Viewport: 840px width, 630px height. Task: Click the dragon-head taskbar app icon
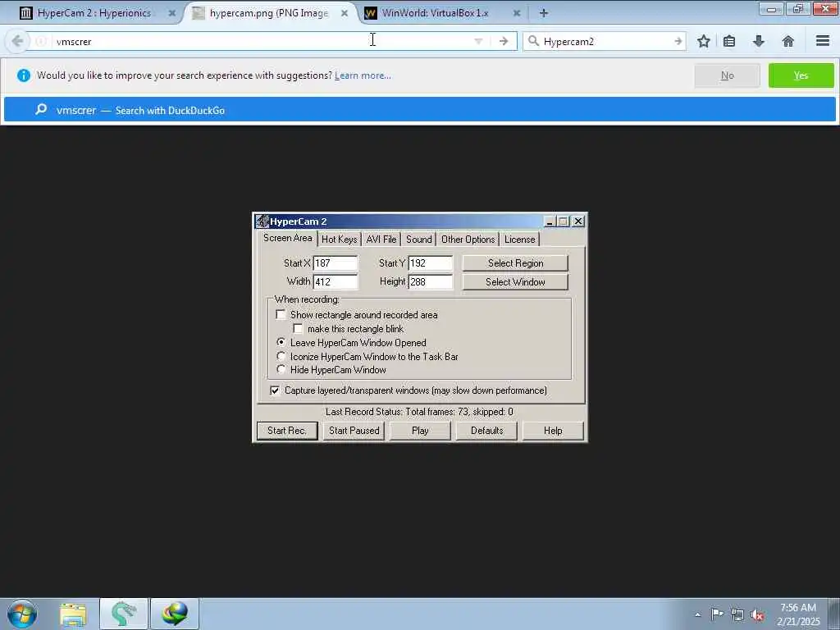pyautogui.click(x=124, y=614)
